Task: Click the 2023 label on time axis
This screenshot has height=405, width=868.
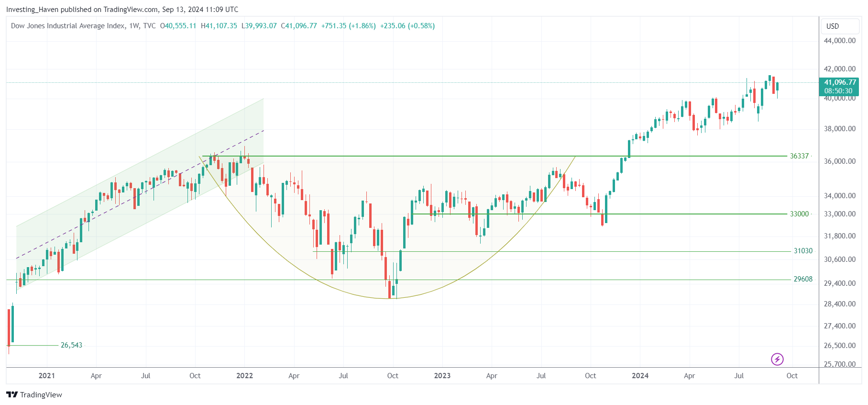Action: pyautogui.click(x=442, y=376)
